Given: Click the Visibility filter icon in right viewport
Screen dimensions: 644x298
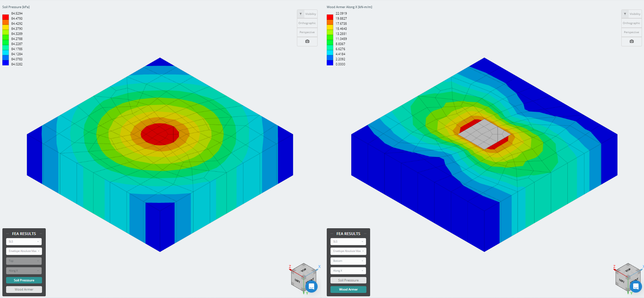Looking at the screenshot, I should (x=625, y=14).
